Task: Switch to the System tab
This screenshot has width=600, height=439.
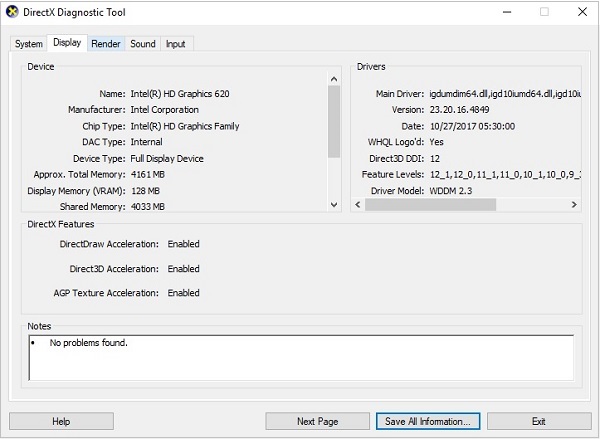Action: (x=29, y=44)
